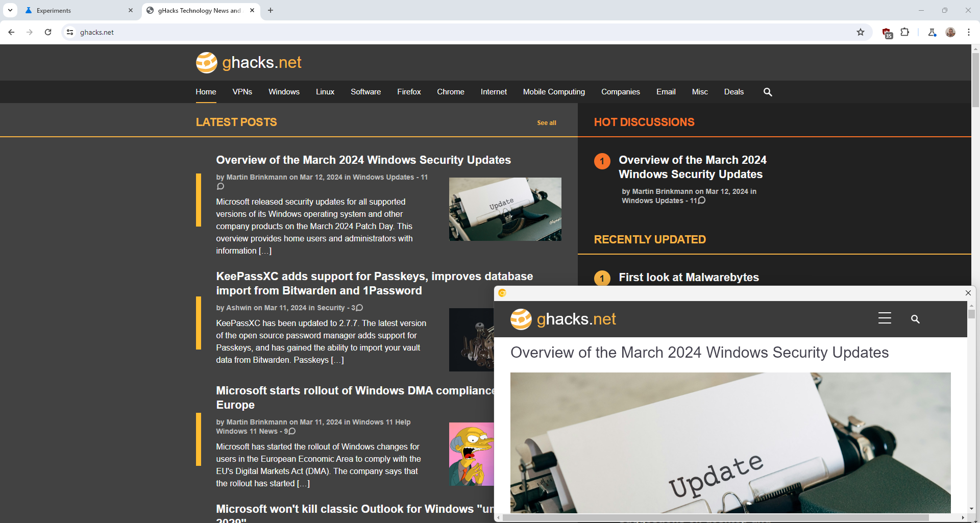
Task: Click Security category link in KeePassXC byline
Action: coord(331,308)
